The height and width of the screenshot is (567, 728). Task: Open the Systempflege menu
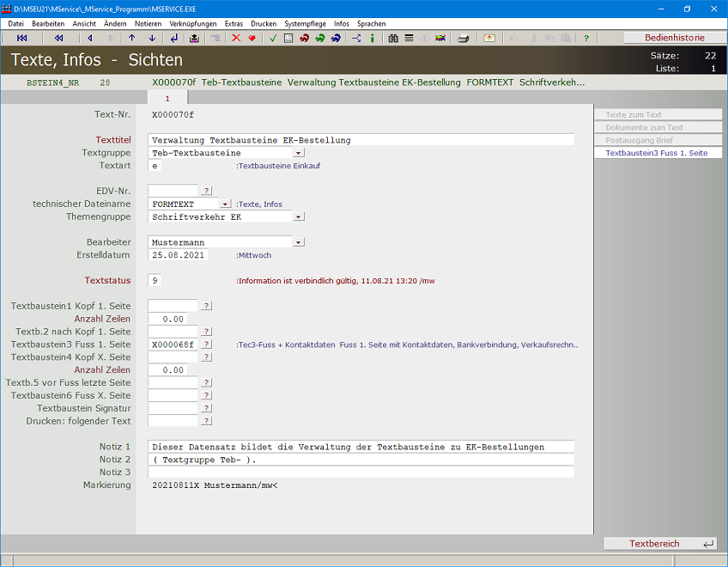click(x=306, y=24)
